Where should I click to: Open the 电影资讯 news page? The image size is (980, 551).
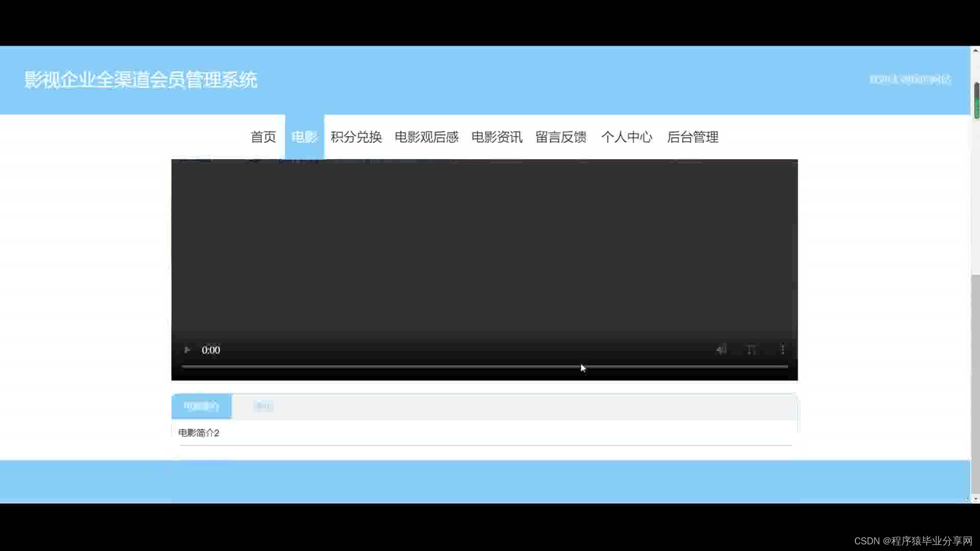pos(497,137)
